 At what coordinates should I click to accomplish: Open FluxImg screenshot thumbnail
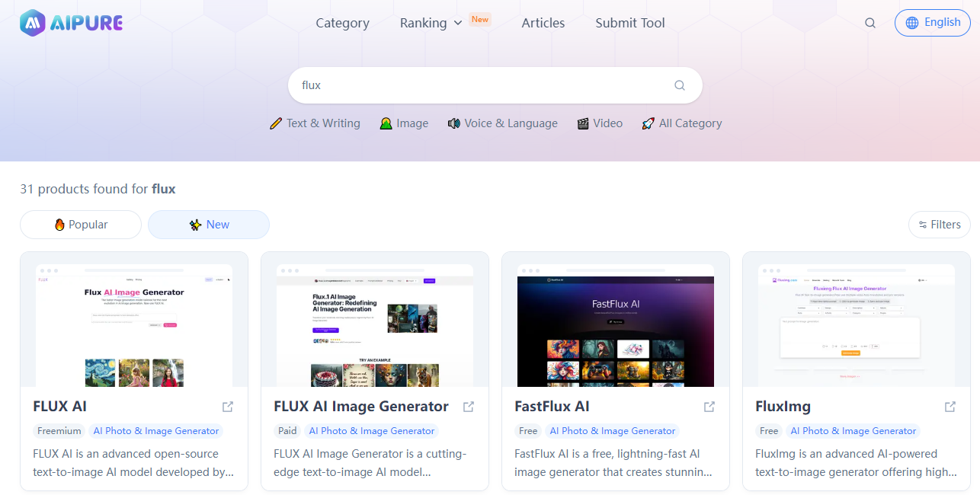click(857, 326)
